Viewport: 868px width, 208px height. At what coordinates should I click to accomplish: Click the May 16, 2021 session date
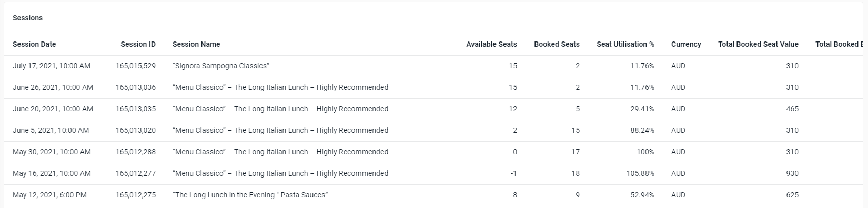click(x=52, y=173)
